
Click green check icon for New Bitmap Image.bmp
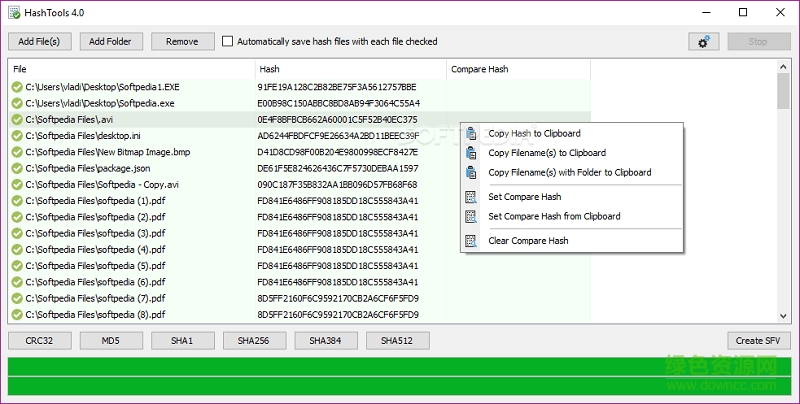pos(17,152)
